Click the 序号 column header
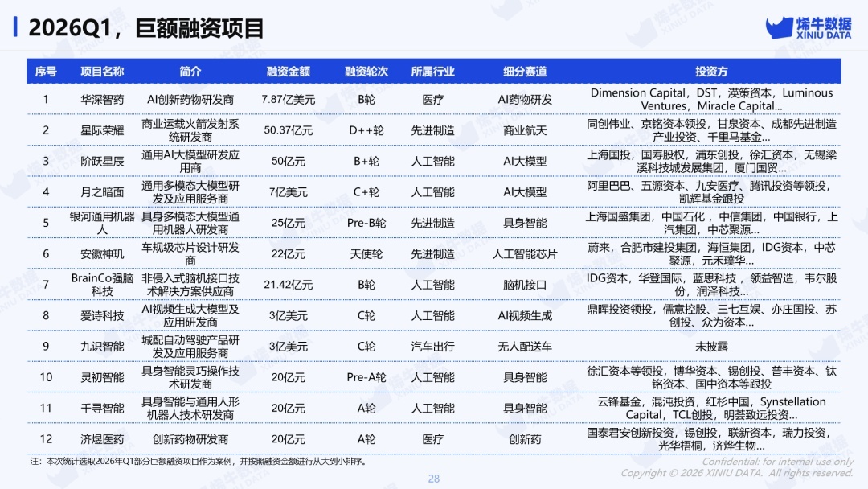Screen dimensions: 868x489 pyautogui.click(x=46, y=72)
